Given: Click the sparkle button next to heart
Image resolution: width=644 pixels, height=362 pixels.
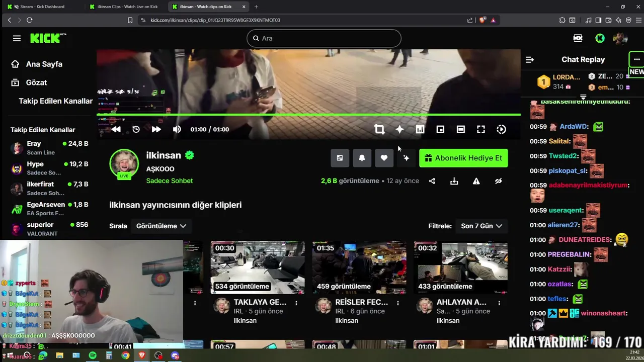Looking at the screenshot, I should (x=406, y=158).
